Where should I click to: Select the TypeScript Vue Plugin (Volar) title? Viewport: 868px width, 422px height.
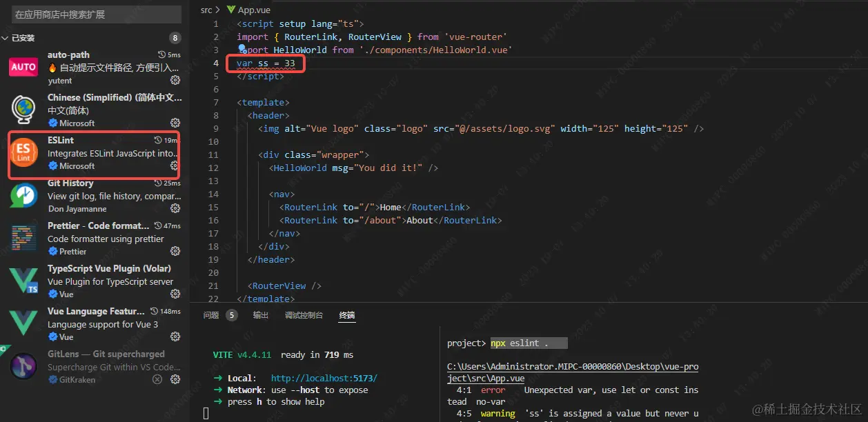click(109, 268)
